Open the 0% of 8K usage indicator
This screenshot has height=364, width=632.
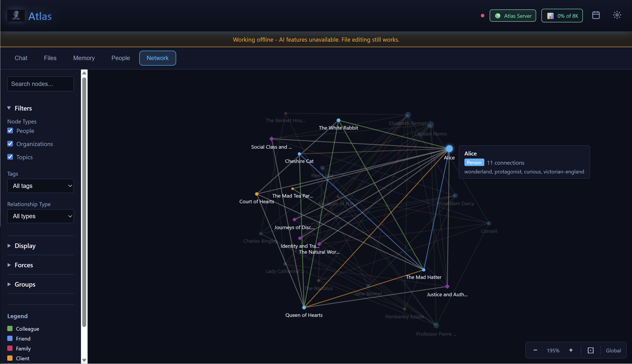pyautogui.click(x=562, y=16)
